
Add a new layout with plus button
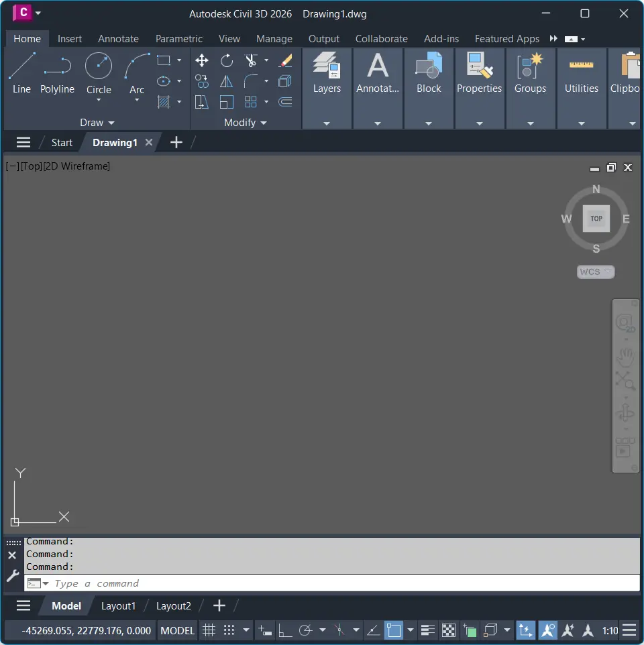[219, 605]
